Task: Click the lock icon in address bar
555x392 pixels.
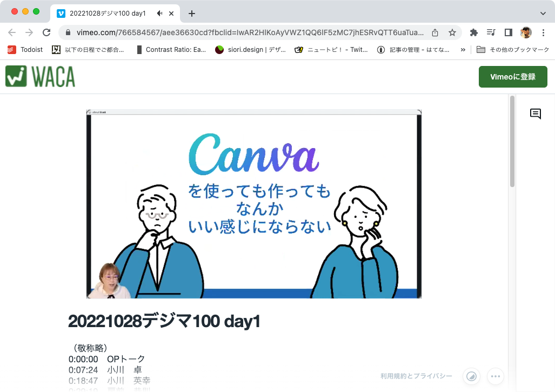Action: click(68, 32)
